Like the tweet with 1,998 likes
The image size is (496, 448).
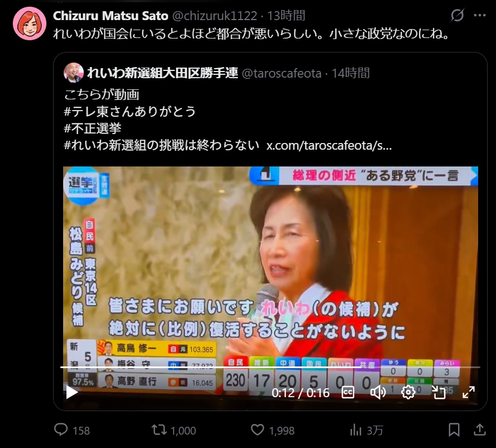(257, 430)
